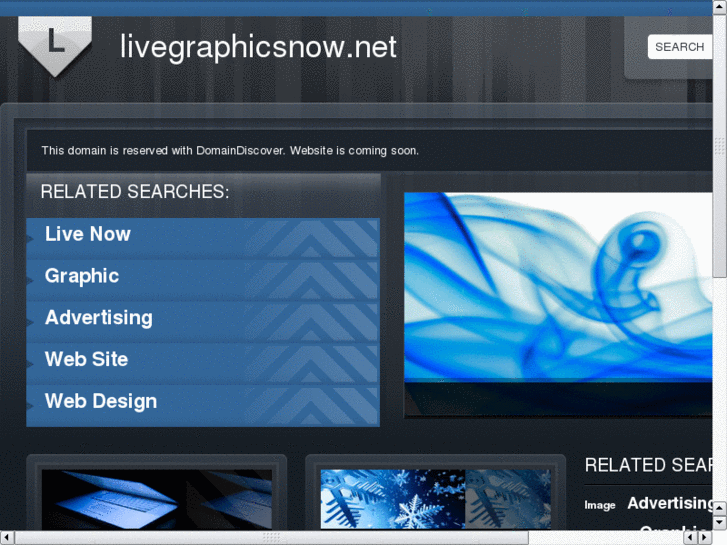Click the L shield logo icon

pyautogui.click(x=55, y=45)
